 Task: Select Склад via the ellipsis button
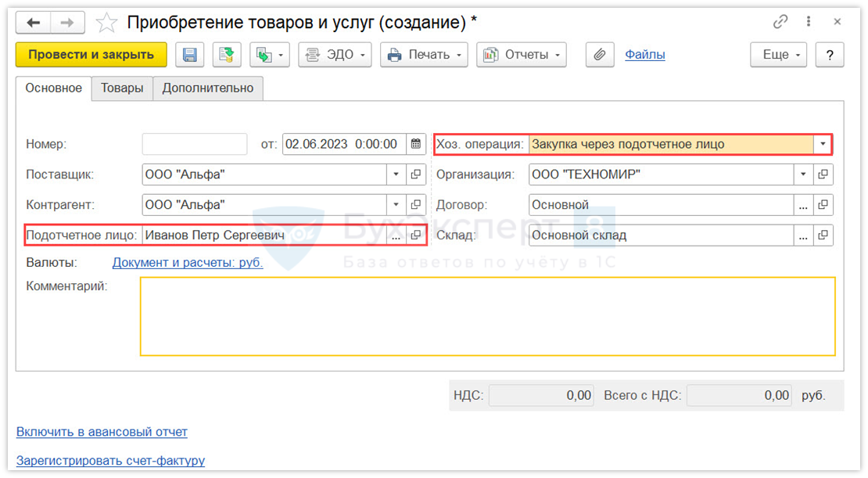pyautogui.click(x=803, y=235)
